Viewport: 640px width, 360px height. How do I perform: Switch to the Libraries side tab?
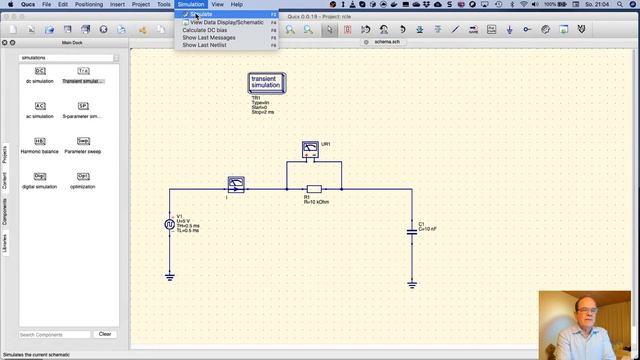pyautogui.click(x=4, y=243)
